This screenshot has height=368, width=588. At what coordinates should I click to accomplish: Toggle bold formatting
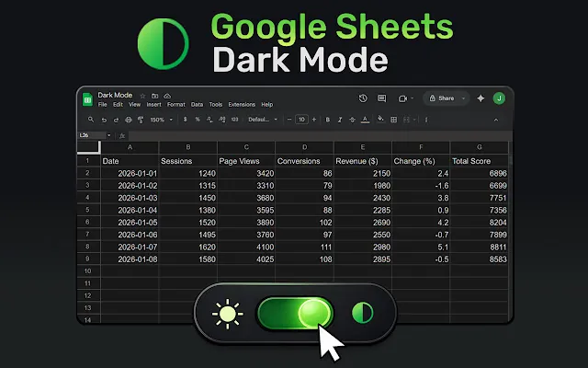coord(327,120)
